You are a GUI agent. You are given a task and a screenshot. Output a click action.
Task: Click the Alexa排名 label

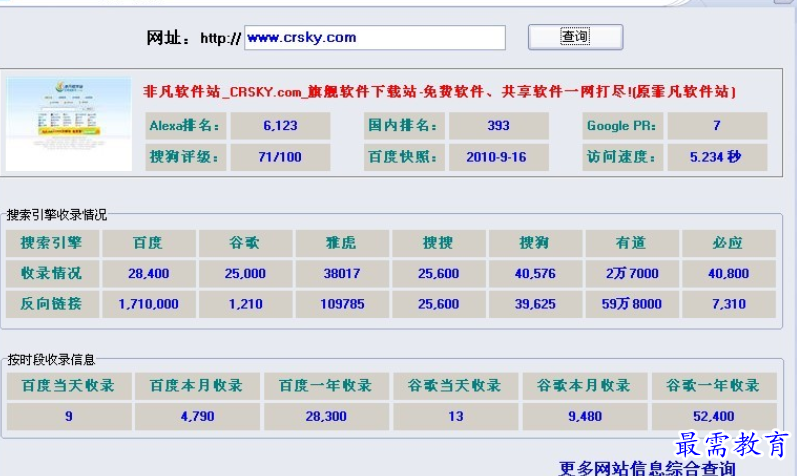pyautogui.click(x=186, y=126)
